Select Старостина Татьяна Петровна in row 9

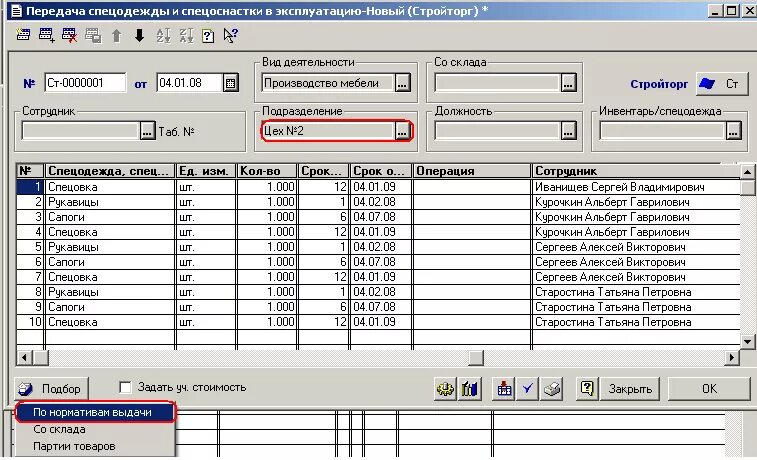pos(636,307)
